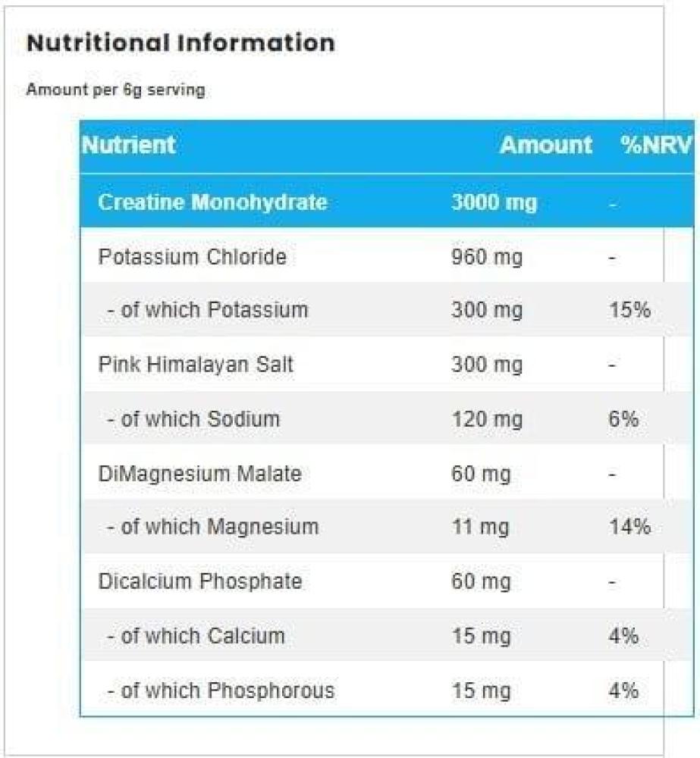Click the Dicalcium Phosphate row label
700x758 pixels.
[200, 581]
